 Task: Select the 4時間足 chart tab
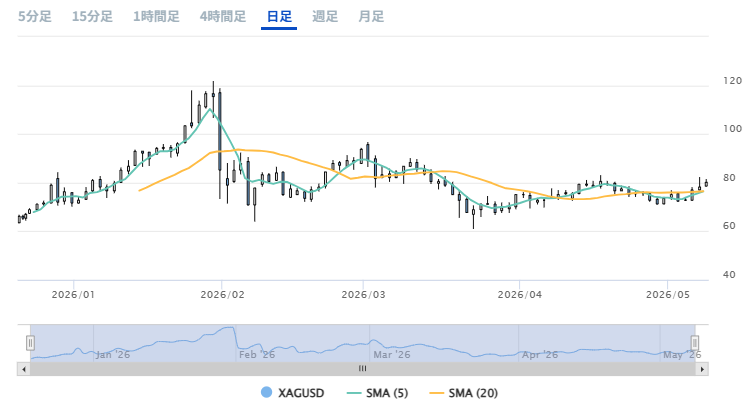[223, 17]
